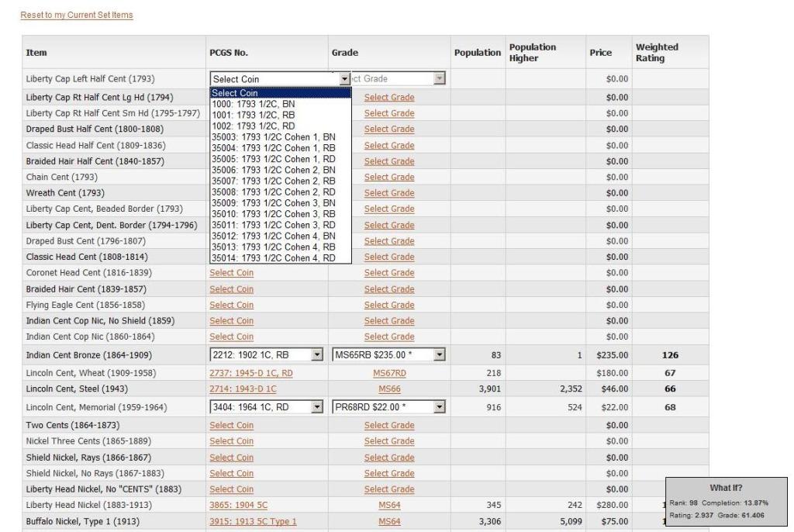Collapse the Liberty Cap Left Half Cent coin dropdown
The image size is (794, 532).
click(345, 79)
